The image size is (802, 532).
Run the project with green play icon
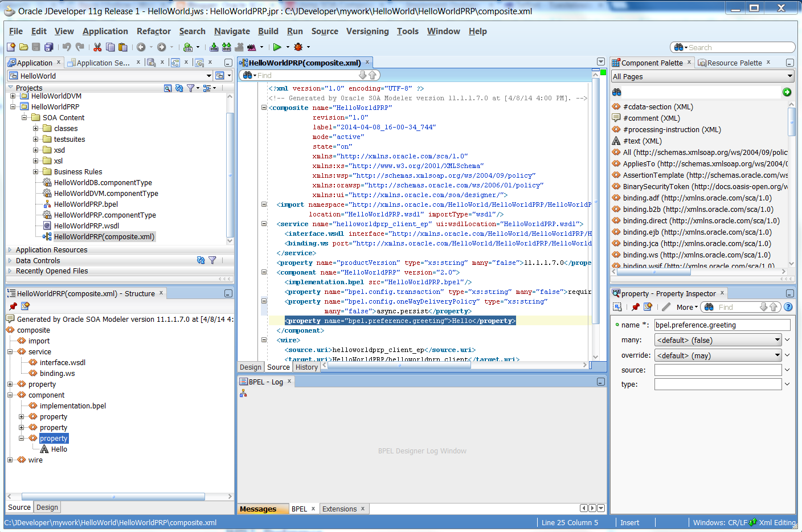[277, 47]
